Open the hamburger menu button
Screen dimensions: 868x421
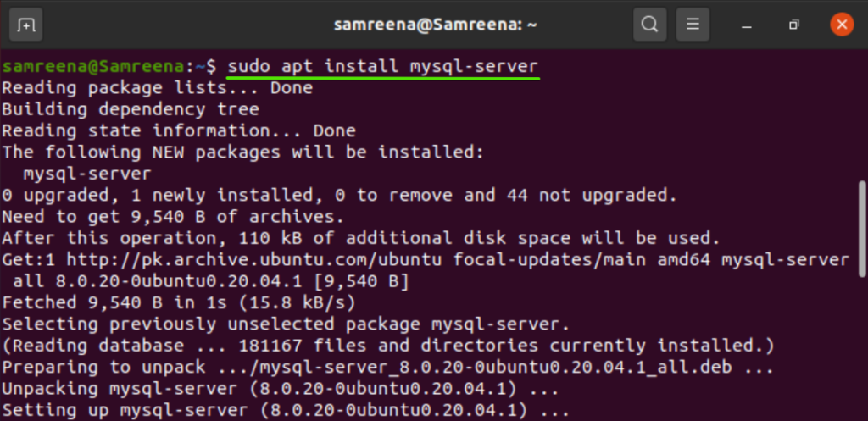tap(693, 25)
